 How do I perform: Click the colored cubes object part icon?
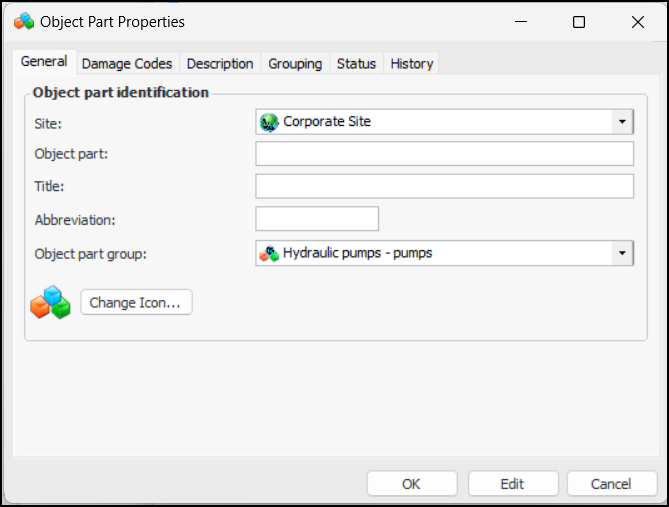(x=50, y=302)
